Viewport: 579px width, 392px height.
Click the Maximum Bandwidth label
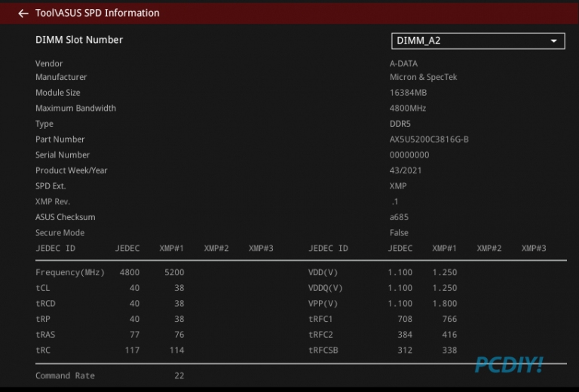click(x=75, y=108)
